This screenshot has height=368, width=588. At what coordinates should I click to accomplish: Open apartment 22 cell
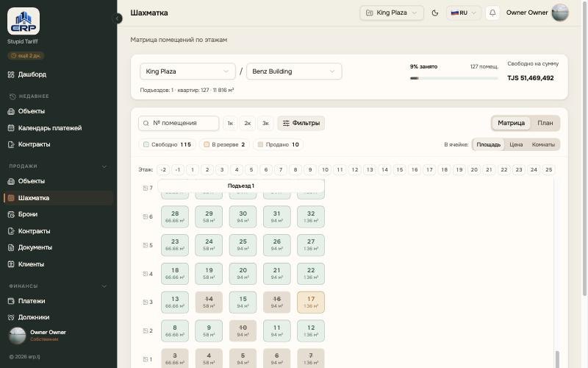(311, 274)
